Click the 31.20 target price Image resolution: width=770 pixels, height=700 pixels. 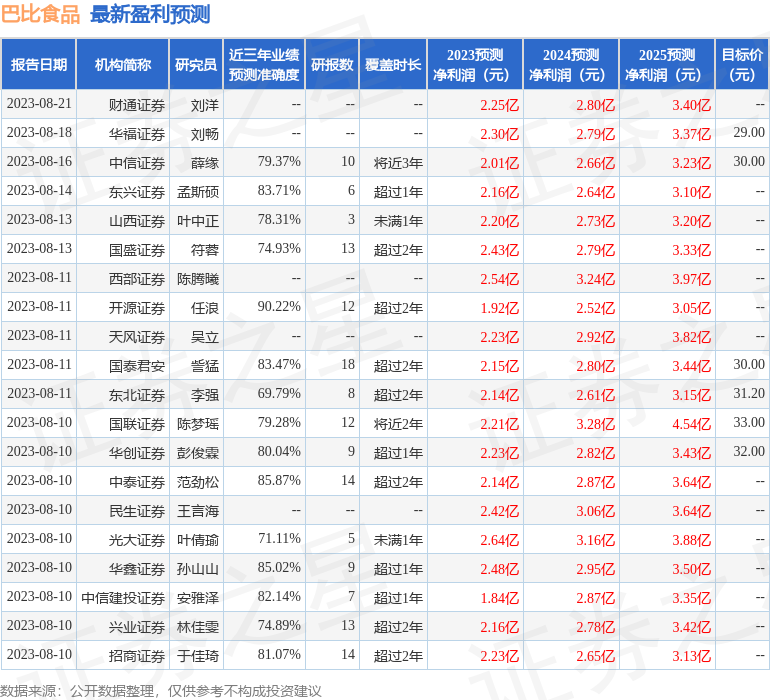(x=749, y=393)
